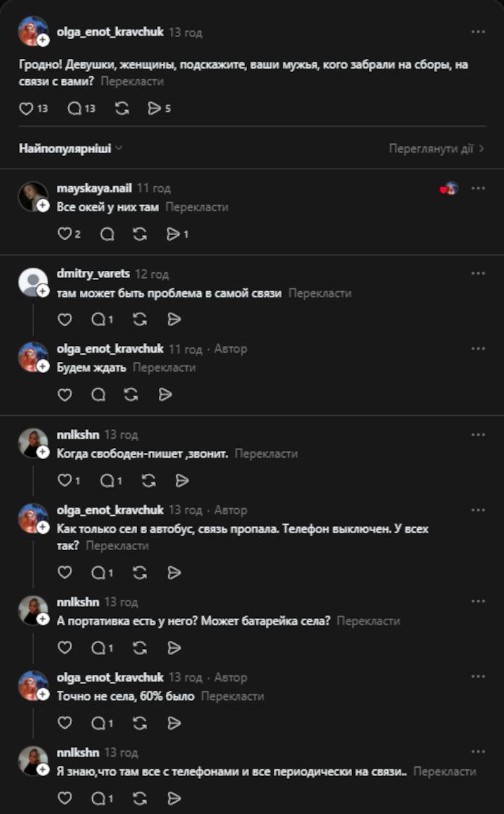Open the "Найпопулярніші" sort dropdown
The width and height of the screenshot is (504, 814).
tap(71, 148)
